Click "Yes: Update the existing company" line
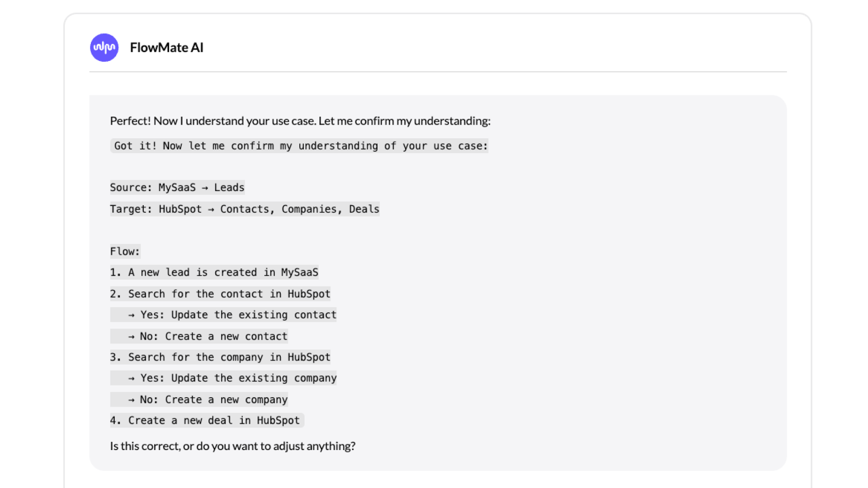Viewport: 868px width, 488px height. point(232,378)
